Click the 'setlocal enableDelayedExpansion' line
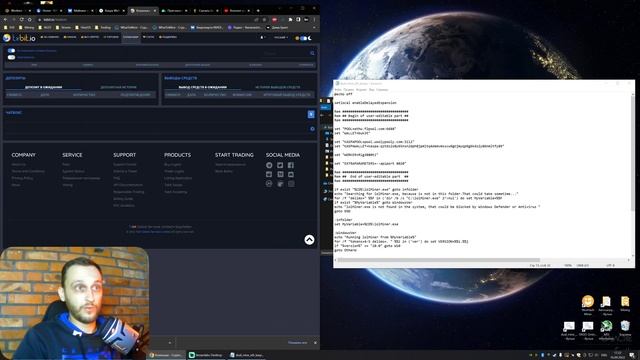640x360 pixels. (365, 103)
